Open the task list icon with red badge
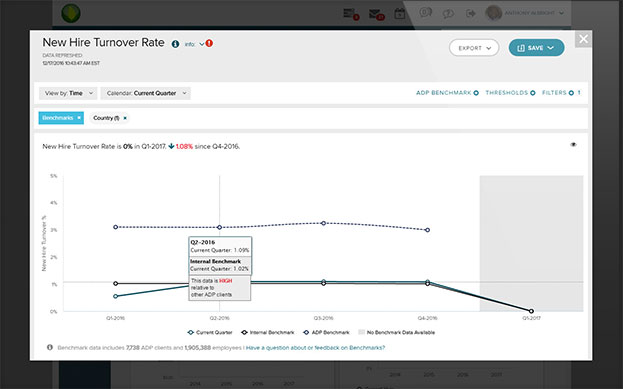 click(x=350, y=14)
